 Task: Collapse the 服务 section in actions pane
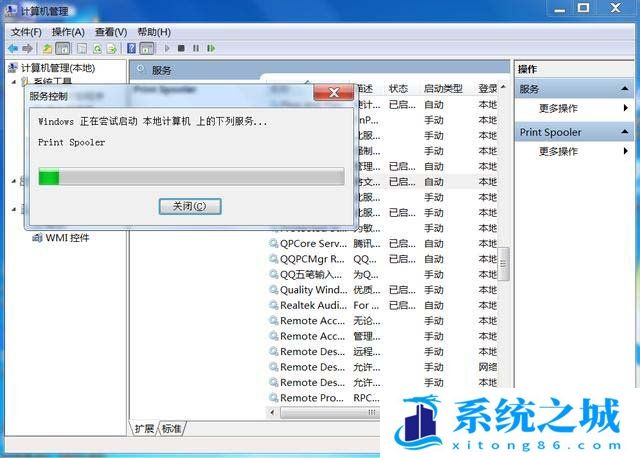626,89
